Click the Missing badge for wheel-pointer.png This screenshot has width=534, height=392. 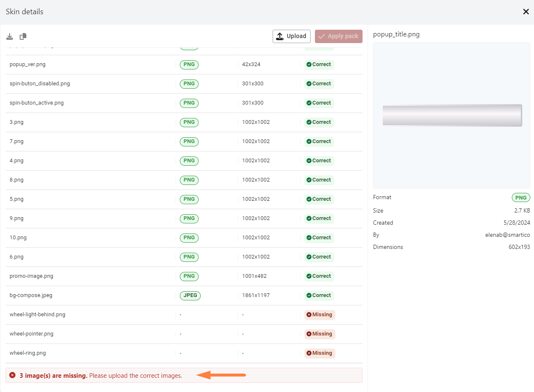pyautogui.click(x=319, y=334)
